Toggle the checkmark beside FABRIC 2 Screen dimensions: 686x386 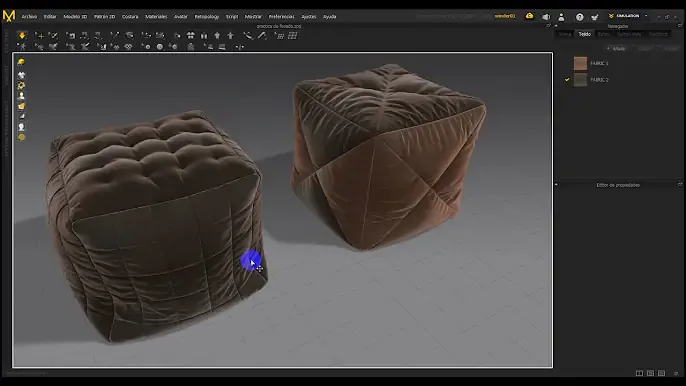click(567, 80)
